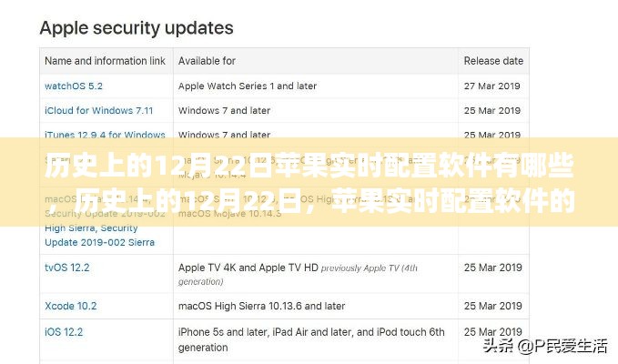Open the watchOS 5.2 link
This screenshot has width=618, height=364.
74,86
